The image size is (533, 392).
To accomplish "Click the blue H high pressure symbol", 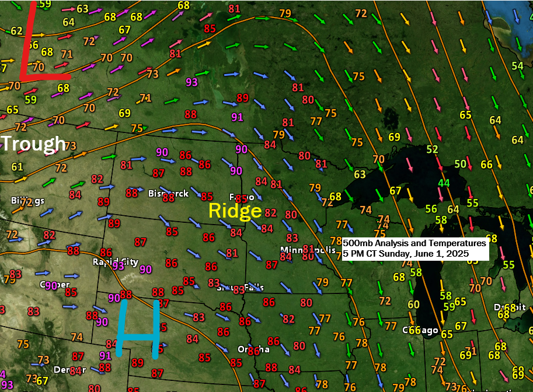I will [x=138, y=328].
